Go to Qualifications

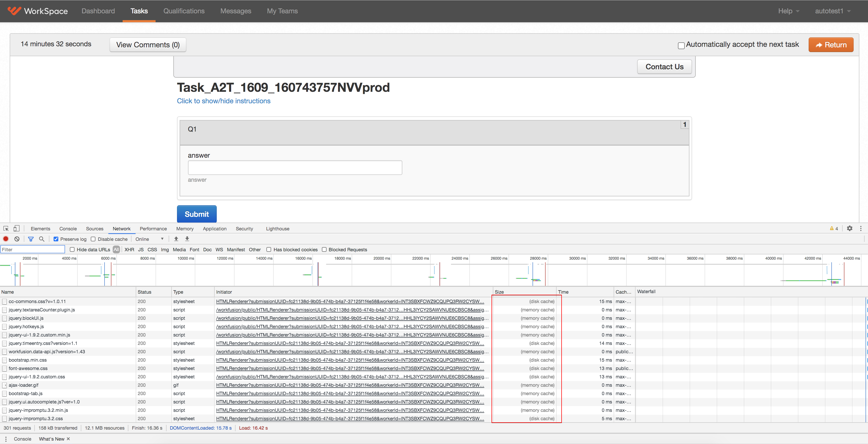tap(184, 11)
